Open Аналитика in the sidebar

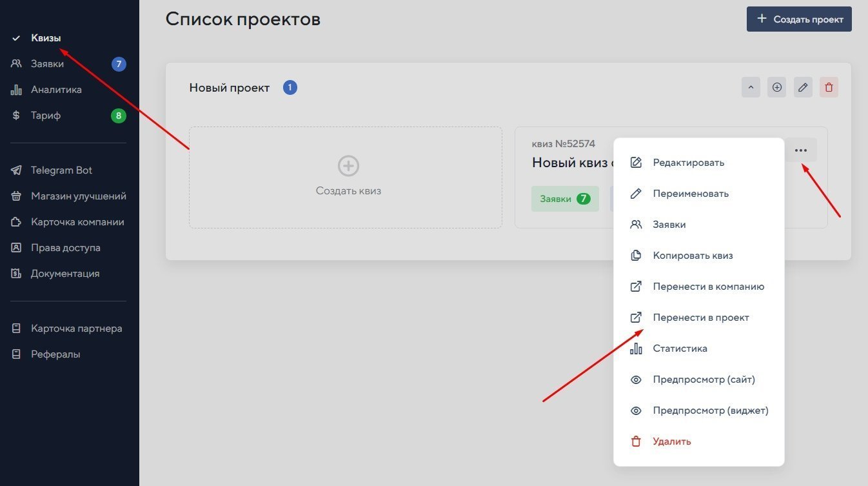click(x=56, y=90)
